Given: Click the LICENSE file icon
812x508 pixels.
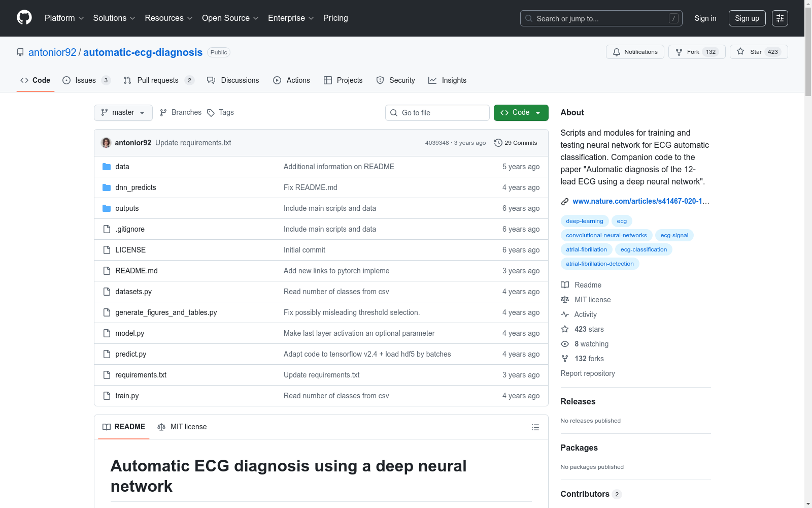Looking at the screenshot, I should (x=107, y=250).
